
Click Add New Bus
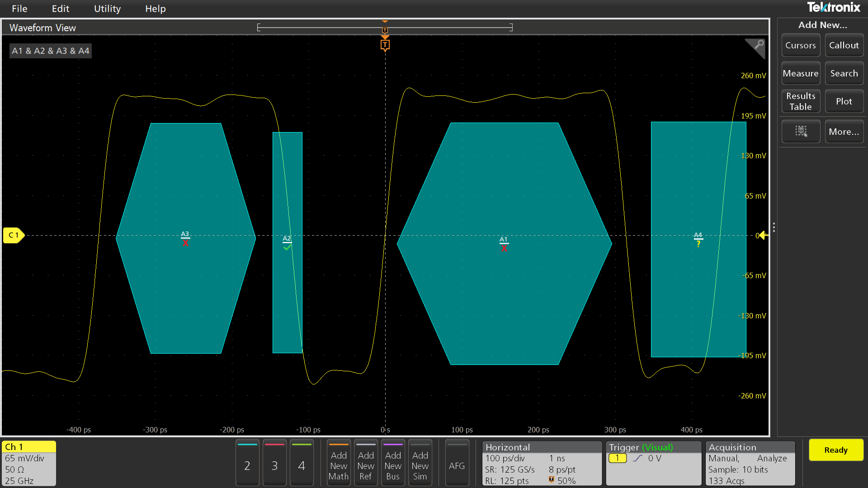pyautogui.click(x=393, y=463)
